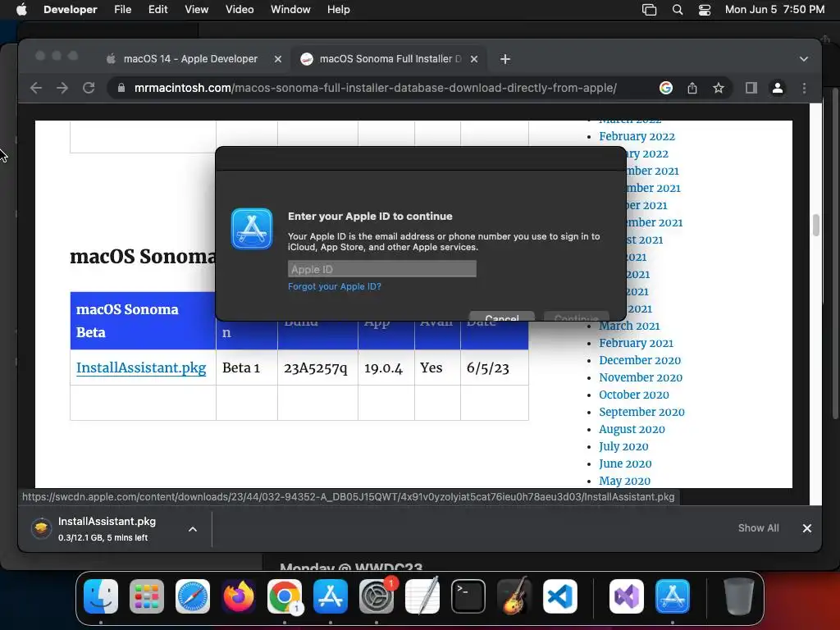This screenshot has height=630, width=840.
Task: Close the macOS Sonoma Full Installer tab
Action: tap(474, 59)
